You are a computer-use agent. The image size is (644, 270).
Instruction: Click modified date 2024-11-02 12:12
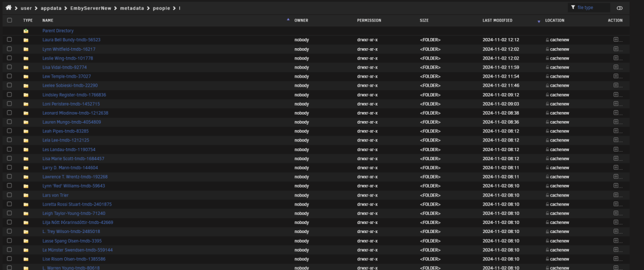(501, 40)
